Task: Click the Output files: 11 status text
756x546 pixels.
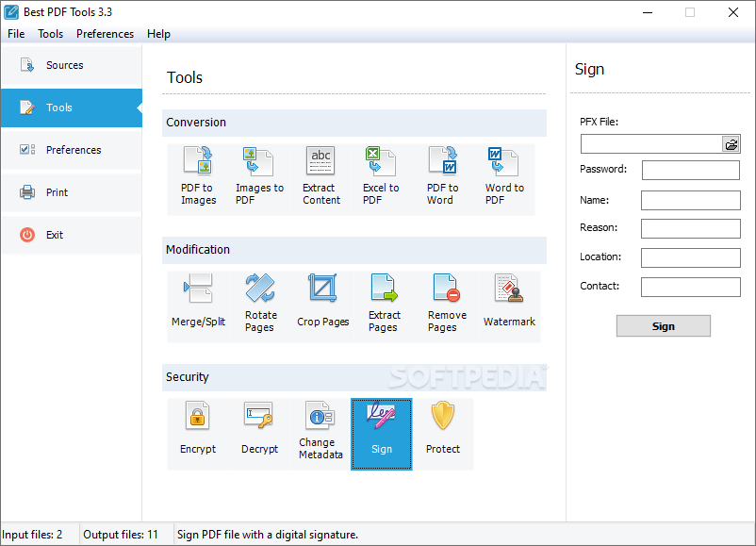Action: pos(121,535)
